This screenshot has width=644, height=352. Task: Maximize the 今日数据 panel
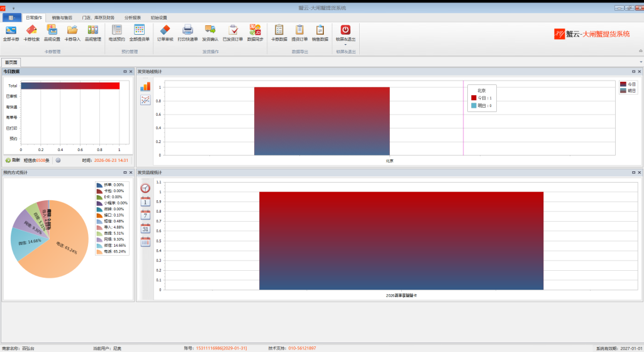point(125,72)
